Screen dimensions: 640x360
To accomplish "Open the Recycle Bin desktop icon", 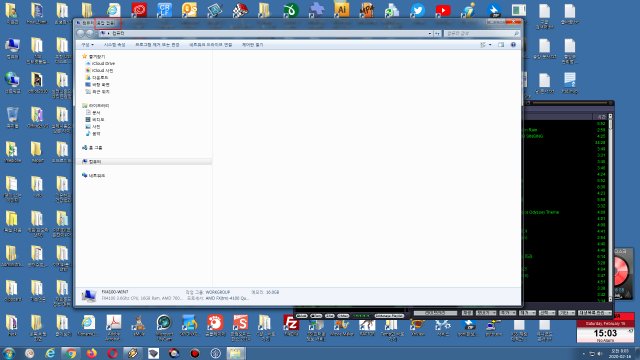I will pyautogui.click(x=12, y=116).
